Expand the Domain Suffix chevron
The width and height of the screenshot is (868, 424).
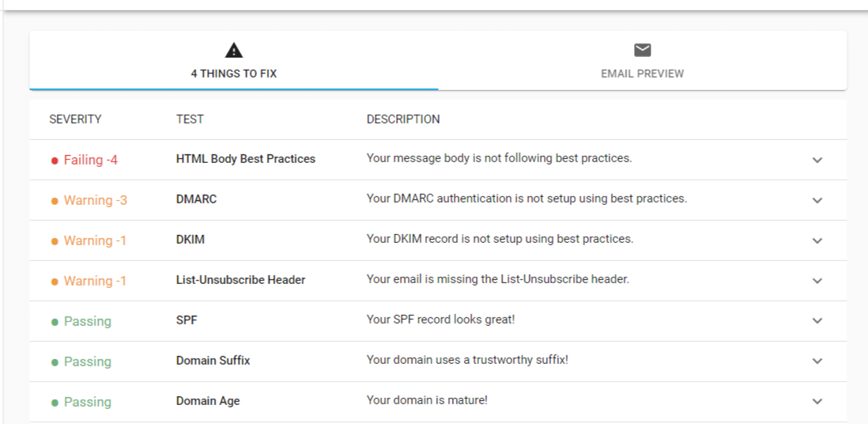pyautogui.click(x=817, y=362)
